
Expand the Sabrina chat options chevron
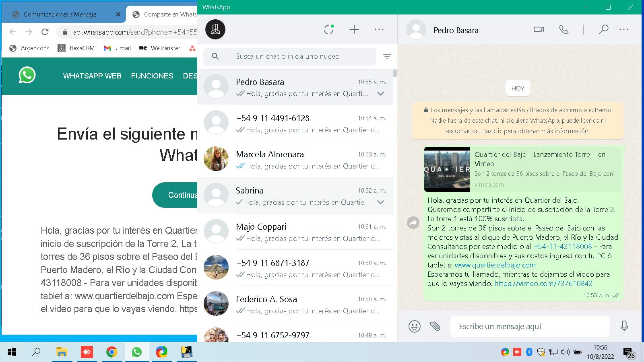[380, 202]
